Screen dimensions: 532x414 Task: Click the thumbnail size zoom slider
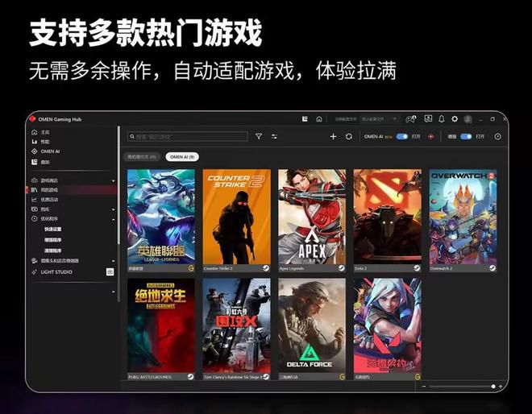click(x=461, y=387)
